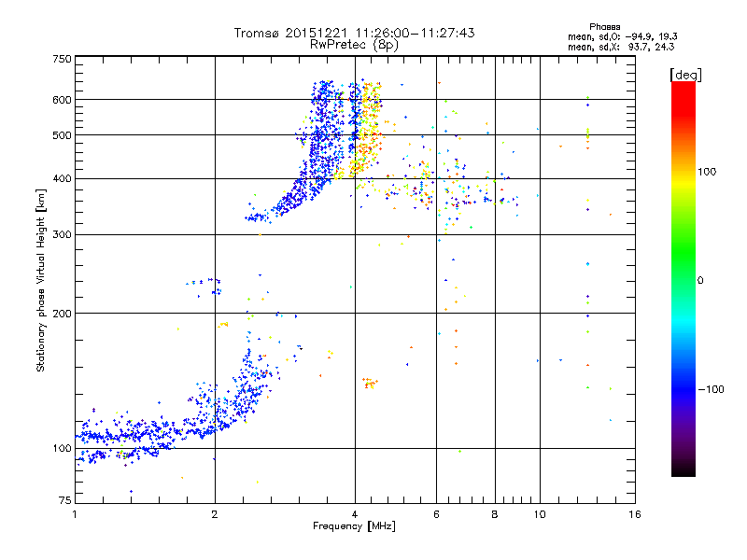
Task: Click the y-axis '300' label
Action: pyautogui.click(x=62, y=235)
